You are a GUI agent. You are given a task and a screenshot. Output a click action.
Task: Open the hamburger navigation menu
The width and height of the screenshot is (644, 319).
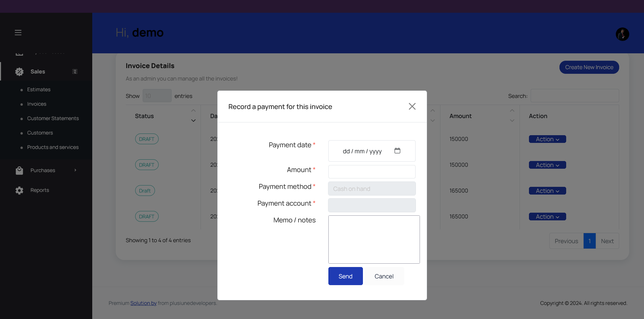pyautogui.click(x=18, y=33)
